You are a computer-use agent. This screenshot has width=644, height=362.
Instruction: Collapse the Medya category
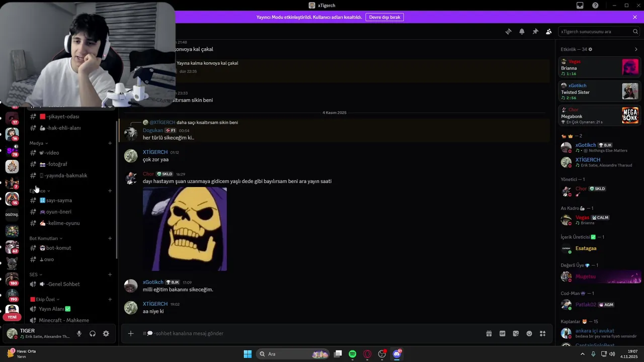click(x=39, y=143)
